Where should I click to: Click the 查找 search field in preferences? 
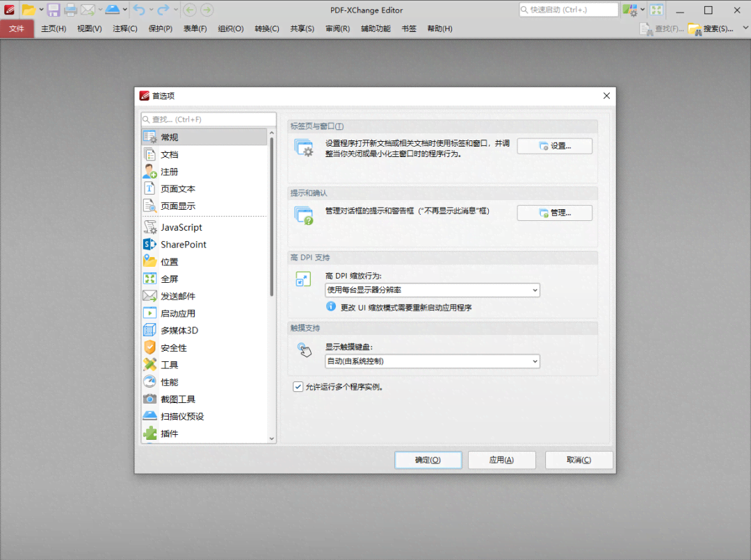pos(209,120)
